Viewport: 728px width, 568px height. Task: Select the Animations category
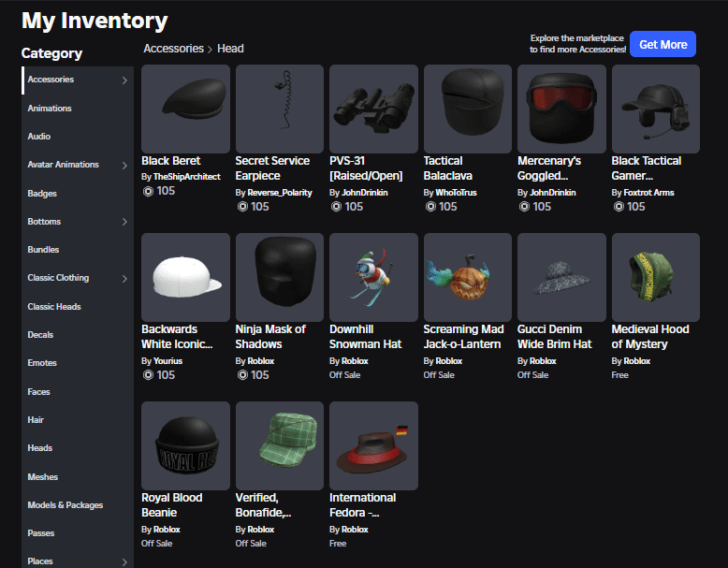[50, 109]
